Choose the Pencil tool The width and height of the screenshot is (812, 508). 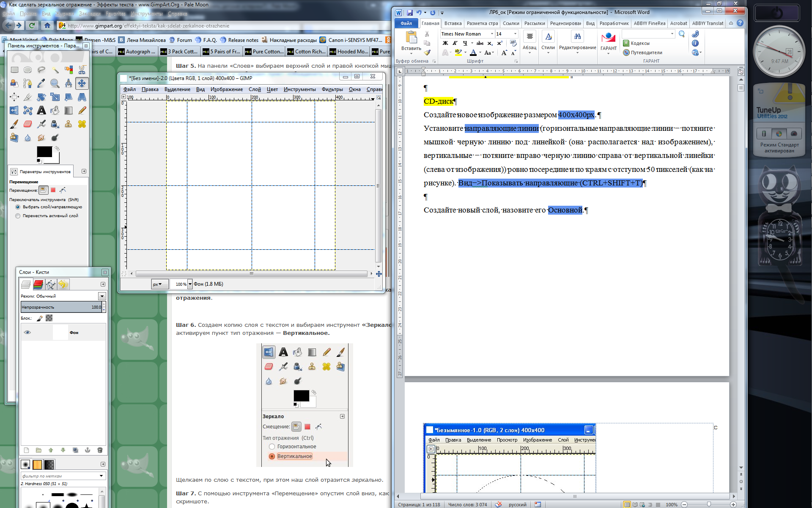click(82, 110)
